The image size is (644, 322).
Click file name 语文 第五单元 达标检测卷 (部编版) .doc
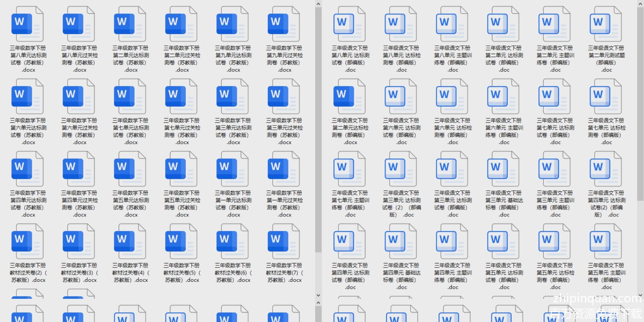click(555, 276)
